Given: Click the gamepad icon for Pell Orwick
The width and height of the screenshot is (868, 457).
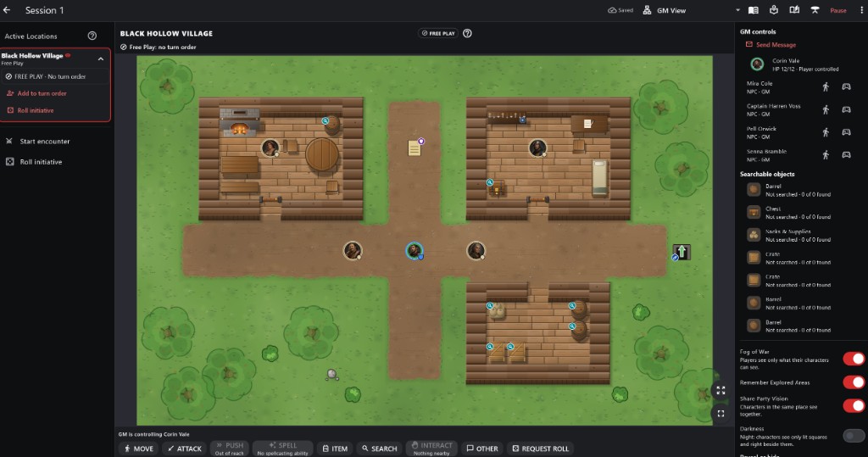Looking at the screenshot, I should pos(847,131).
